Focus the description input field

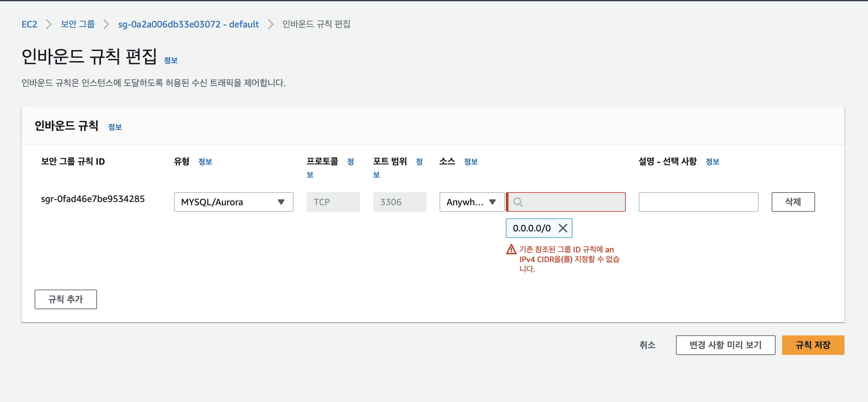(698, 202)
